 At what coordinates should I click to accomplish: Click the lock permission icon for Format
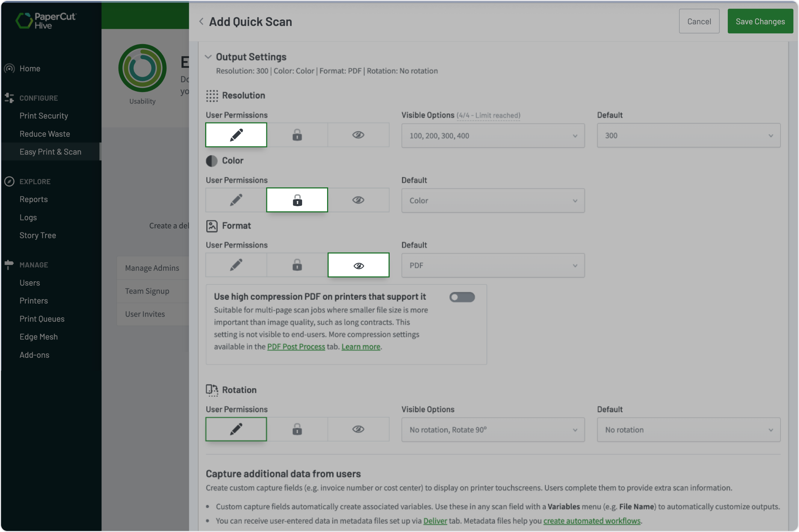pyautogui.click(x=297, y=265)
